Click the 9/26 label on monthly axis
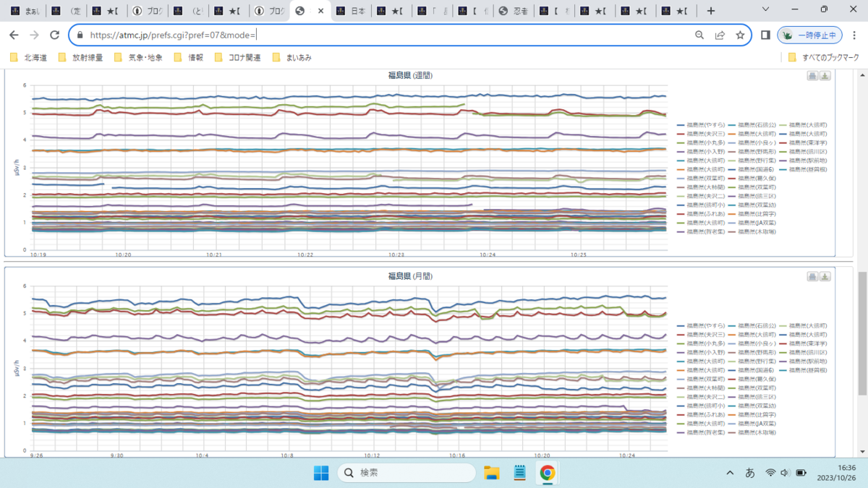The height and width of the screenshot is (488, 868). pos(37,455)
